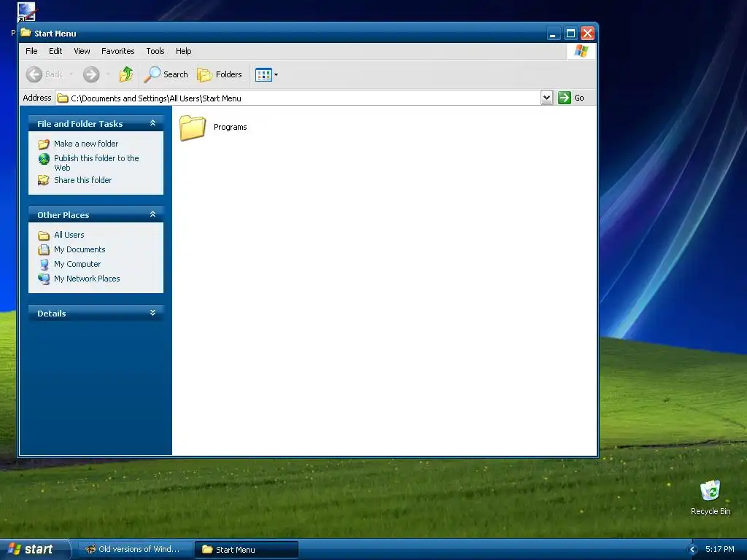Select the Programs folder icon
This screenshot has height=560, width=747.
tap(193, 128)
